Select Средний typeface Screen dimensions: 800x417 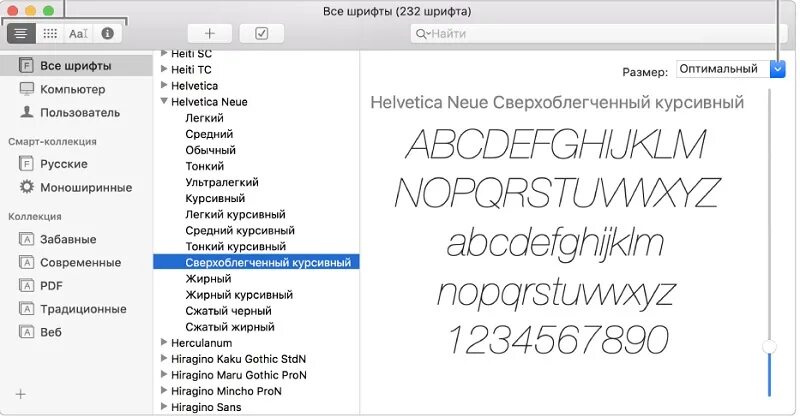click(x=209, y=134)
